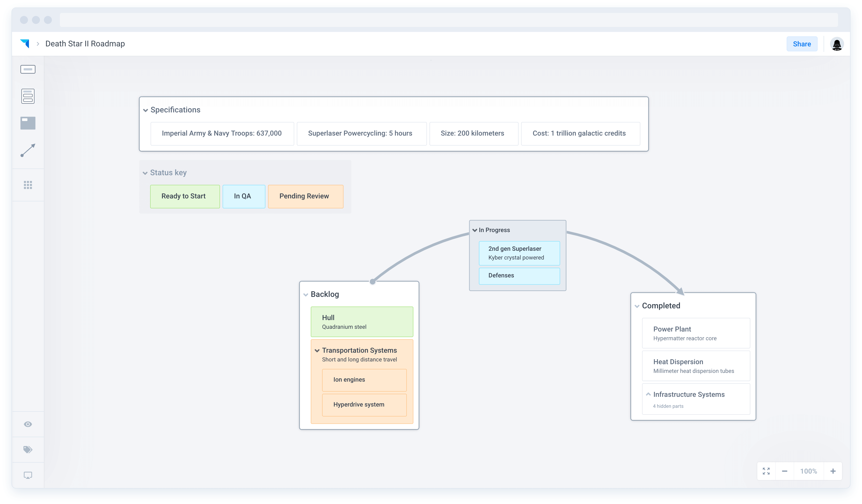The width and height of the screenshot is (862, 504).
Task: Select the stacked card list tool
Action: [x=28, y=96]
